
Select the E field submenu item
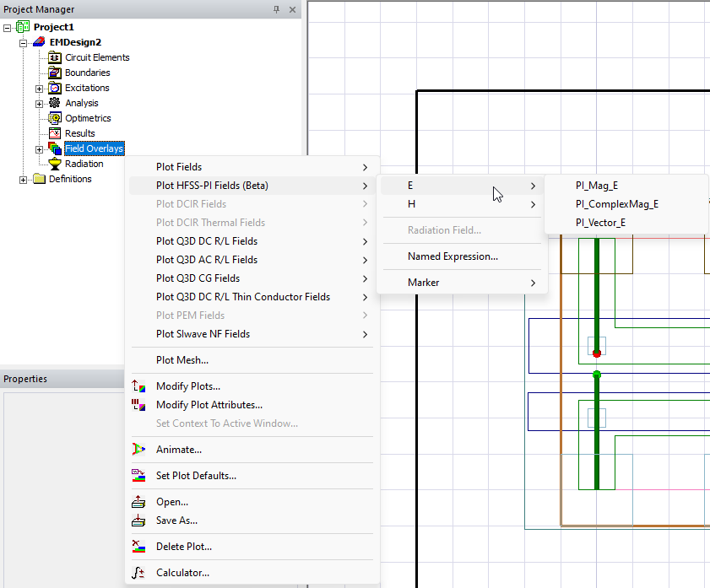click(462, 186)
